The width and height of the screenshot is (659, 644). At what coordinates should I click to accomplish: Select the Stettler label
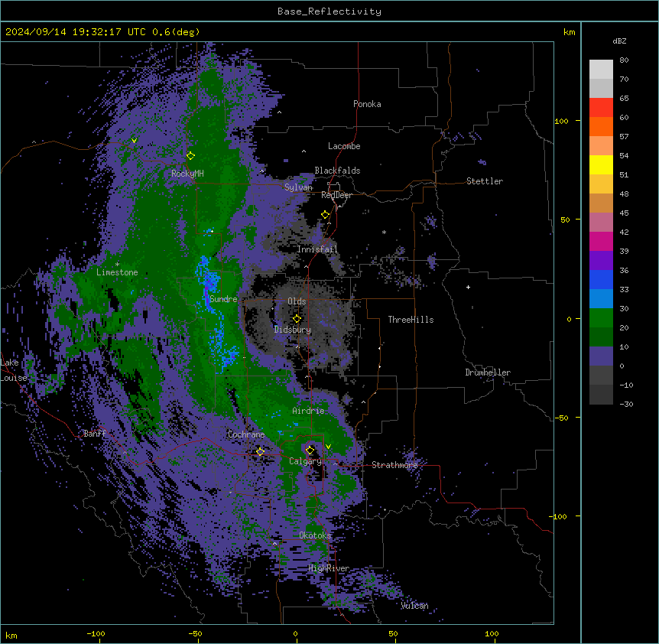point(485,181)
